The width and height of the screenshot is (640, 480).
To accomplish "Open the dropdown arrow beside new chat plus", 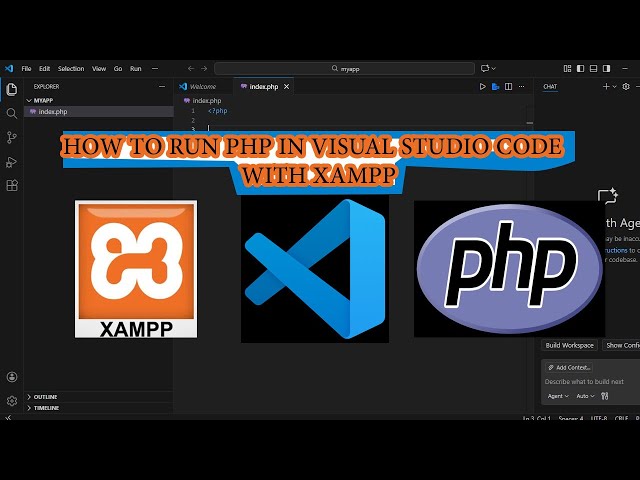I will pos(614,87).
